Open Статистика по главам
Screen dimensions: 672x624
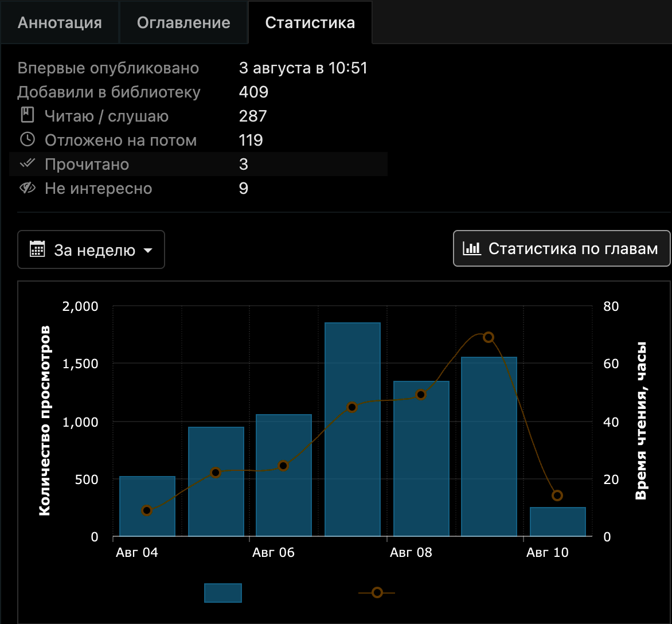pos(561,248)
